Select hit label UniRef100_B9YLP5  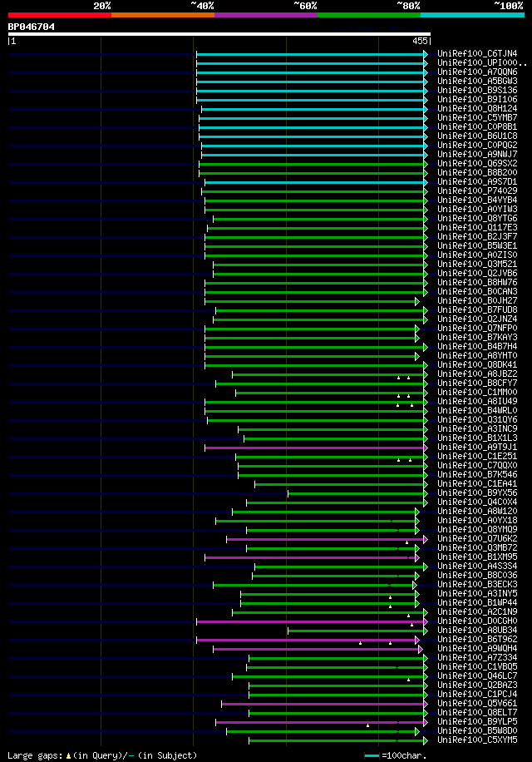[477, 722]
